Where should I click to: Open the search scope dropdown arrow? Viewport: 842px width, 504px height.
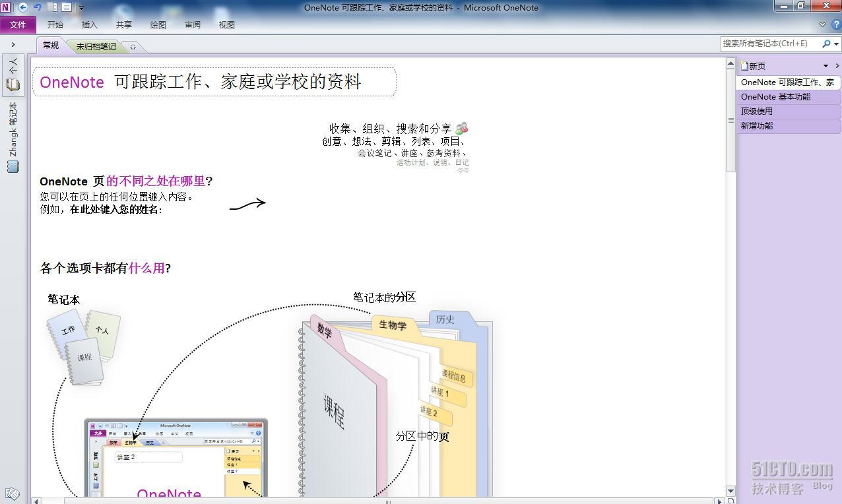click(x=837, y=44)
